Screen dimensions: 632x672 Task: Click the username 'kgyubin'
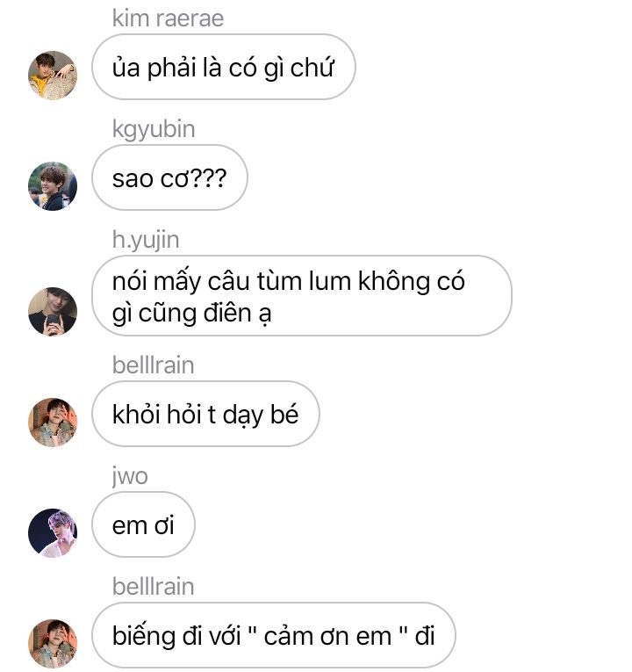tap(154, 129)
